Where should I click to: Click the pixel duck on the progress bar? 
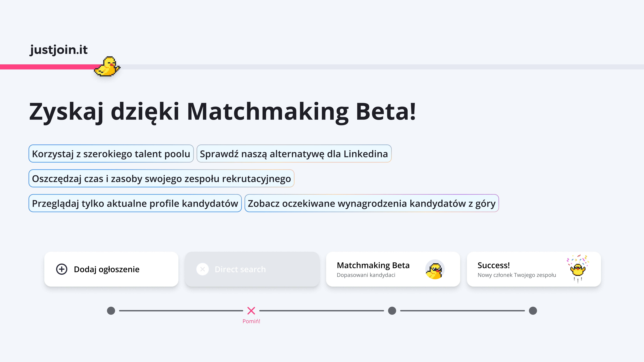click(107, 66)
